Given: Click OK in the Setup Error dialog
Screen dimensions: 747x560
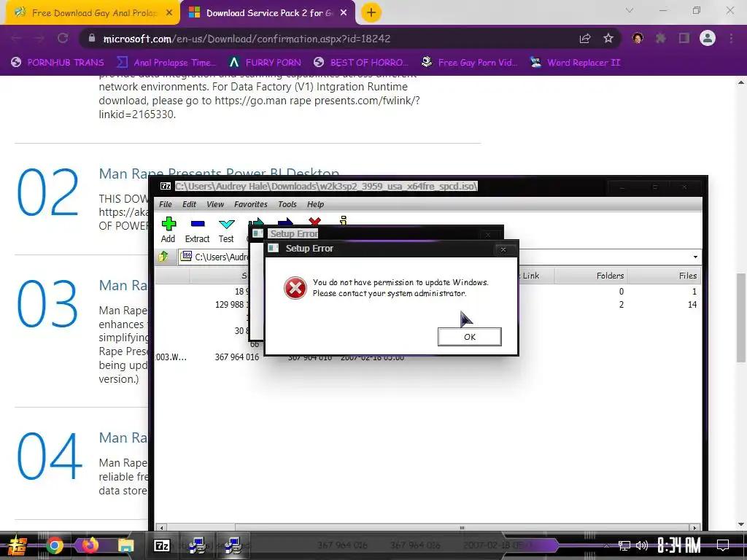Looking at the screenshot, I should (469, 337).
